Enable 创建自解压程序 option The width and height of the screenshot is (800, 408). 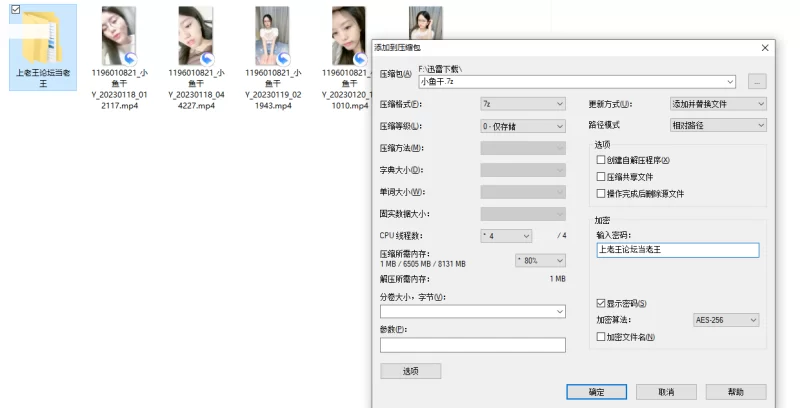[x=601, y=160]
